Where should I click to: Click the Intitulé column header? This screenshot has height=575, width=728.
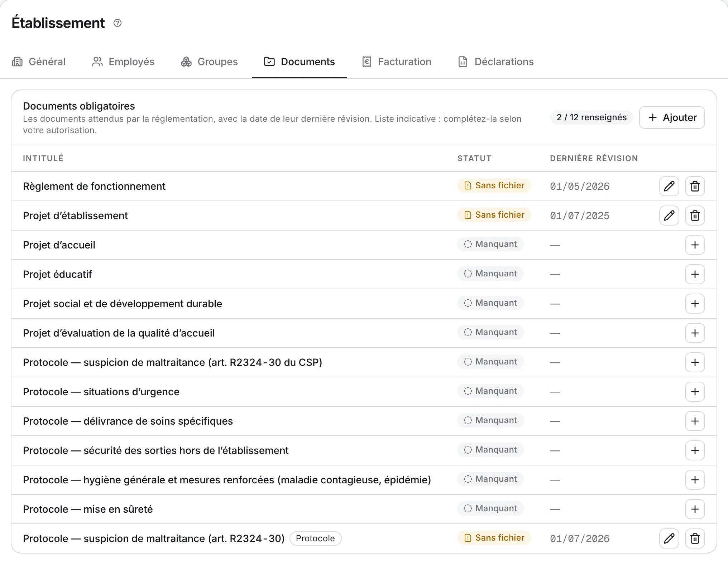[x=43, y=158]
